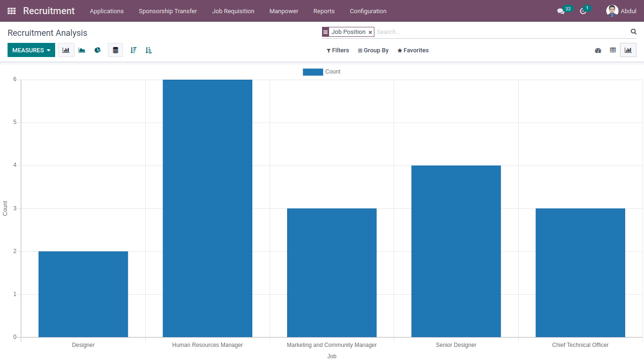This screenshot has height=362, width=644.
Task: Switch to pie chart mode
Action: (98, 50)
